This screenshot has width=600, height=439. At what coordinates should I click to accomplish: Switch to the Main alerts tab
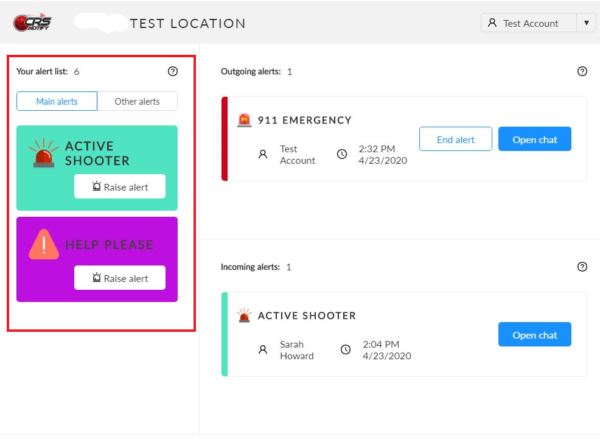point(57,101)
